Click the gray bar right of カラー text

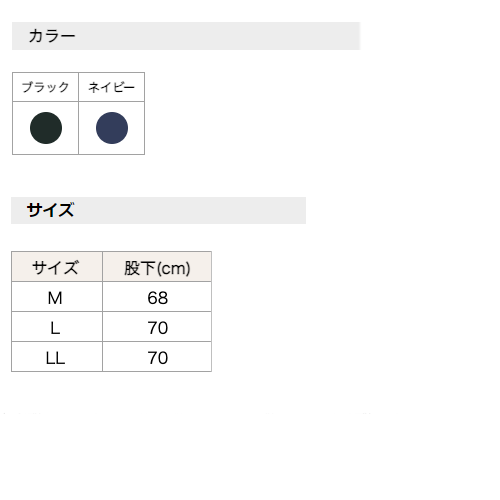(218, 36)
